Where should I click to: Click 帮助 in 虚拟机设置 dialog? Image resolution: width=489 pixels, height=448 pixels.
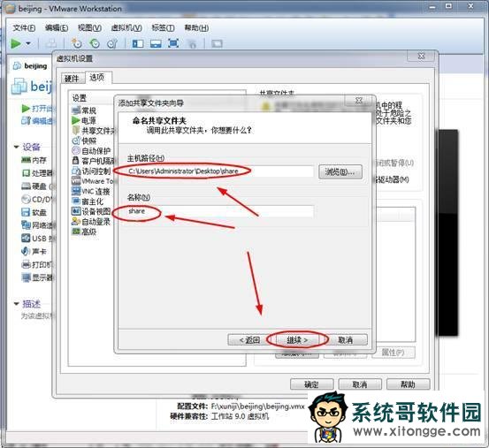(408, 384)
